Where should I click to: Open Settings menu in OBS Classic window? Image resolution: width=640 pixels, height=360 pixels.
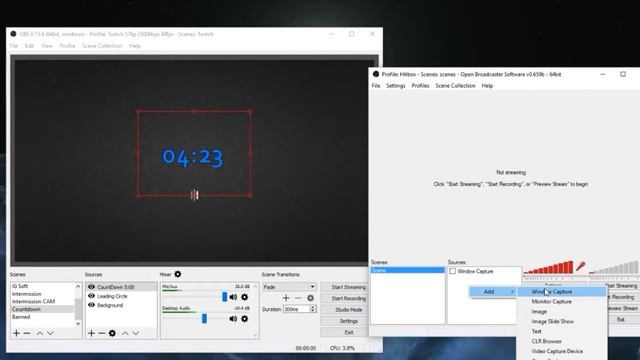click(x=396, y=86)
